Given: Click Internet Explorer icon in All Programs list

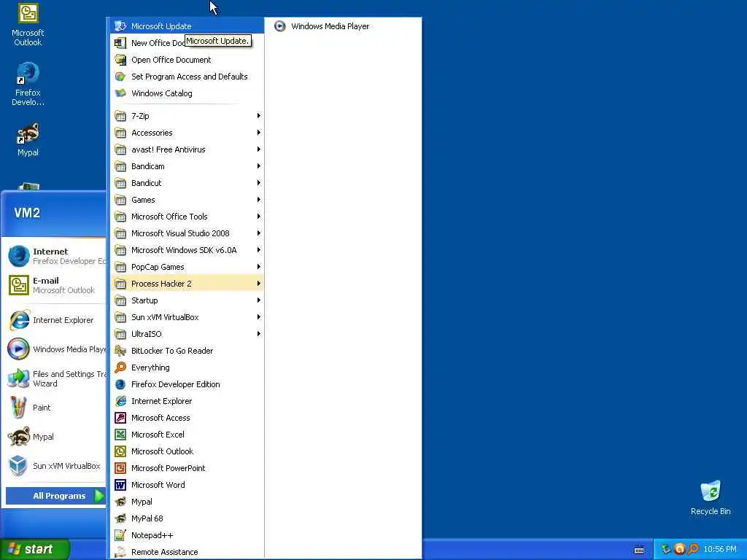Looking at the screenshot, I should 120,401.
